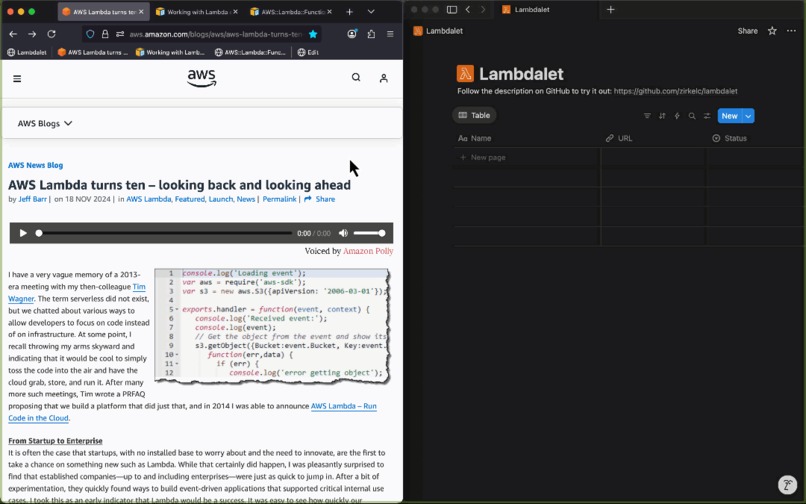Viewport: 806px width, 504px height.
Task: Toggle the blue bookmark star
Action: 313,34
